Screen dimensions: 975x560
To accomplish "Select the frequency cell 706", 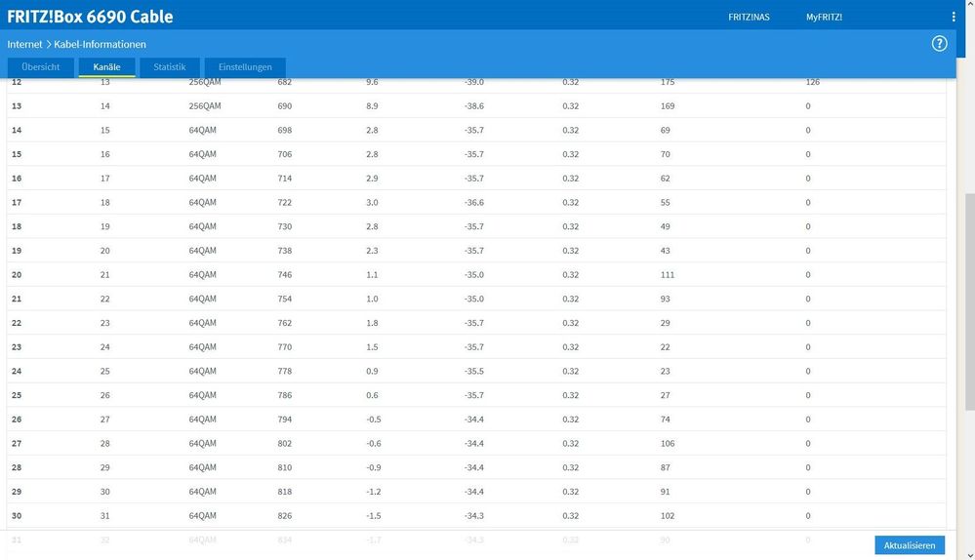I will click(x=285, y=154).
